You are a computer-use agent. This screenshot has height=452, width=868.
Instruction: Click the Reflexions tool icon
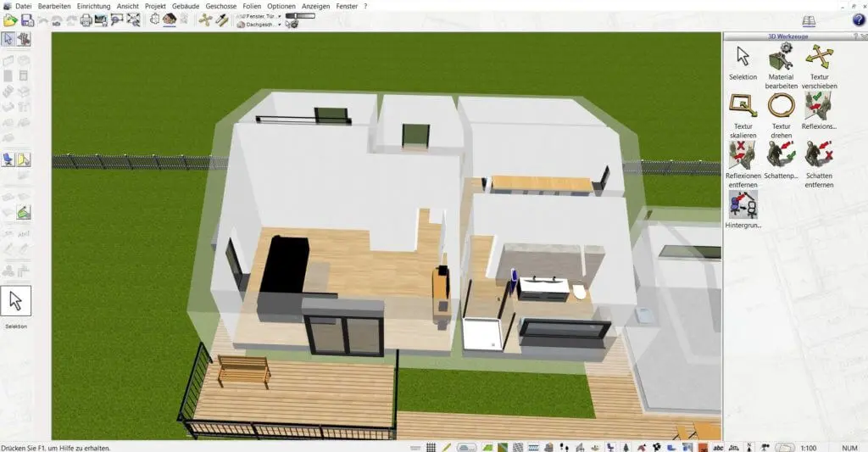819,111
